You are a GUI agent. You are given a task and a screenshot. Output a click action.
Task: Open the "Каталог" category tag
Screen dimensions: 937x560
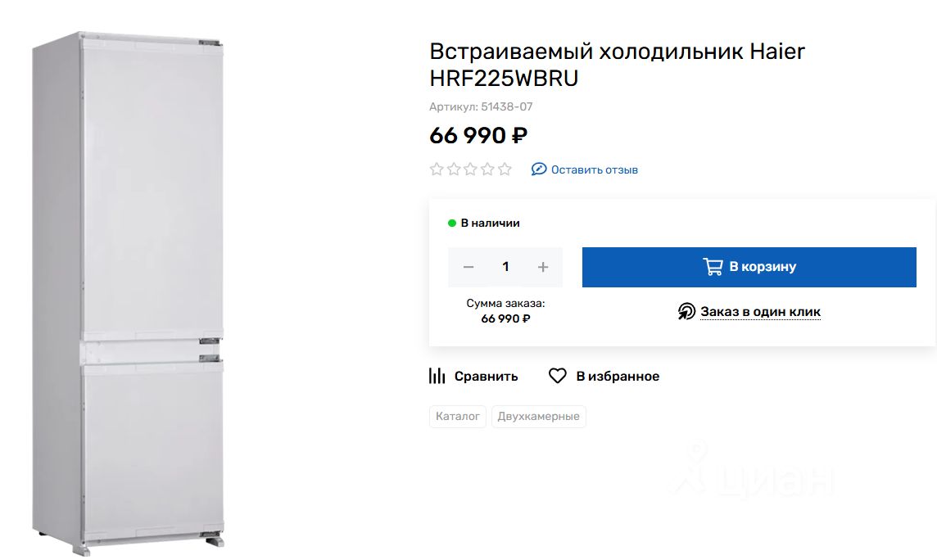pyautogui.click(x=458, y=417)
